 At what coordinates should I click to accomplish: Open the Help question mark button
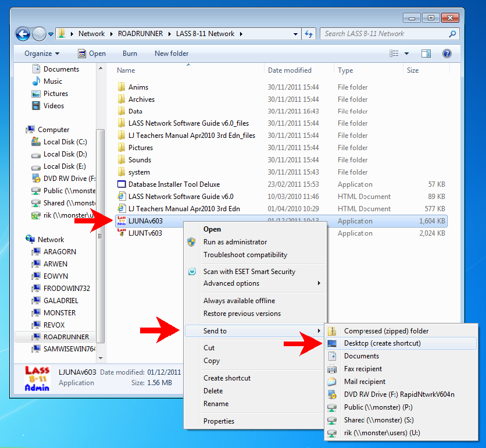[x=446, y=54]
